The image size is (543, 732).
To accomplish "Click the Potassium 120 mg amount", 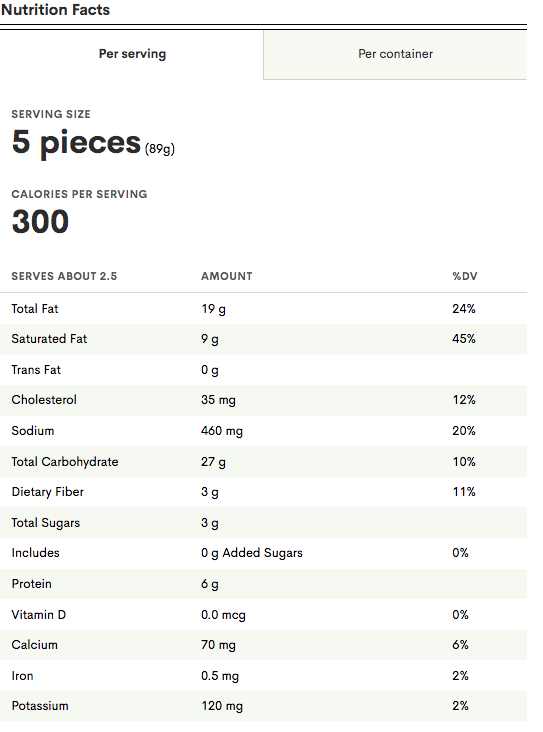I will click(x=222, y=706).
